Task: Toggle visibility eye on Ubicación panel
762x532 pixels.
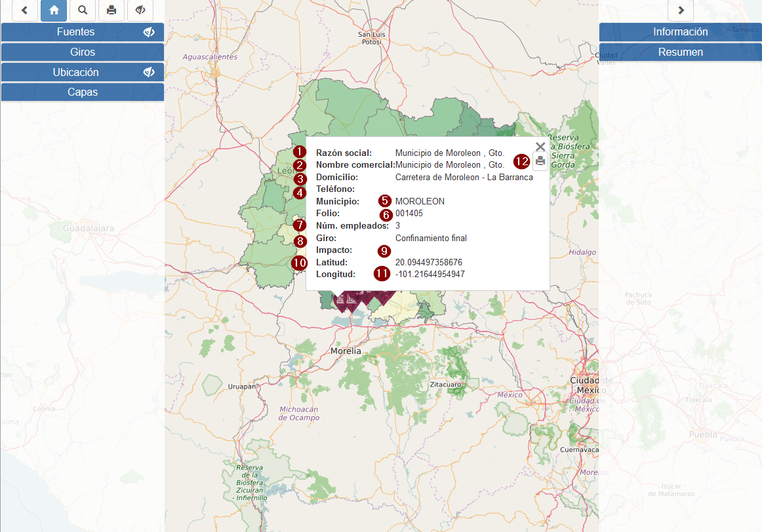Action: [149, 72]
